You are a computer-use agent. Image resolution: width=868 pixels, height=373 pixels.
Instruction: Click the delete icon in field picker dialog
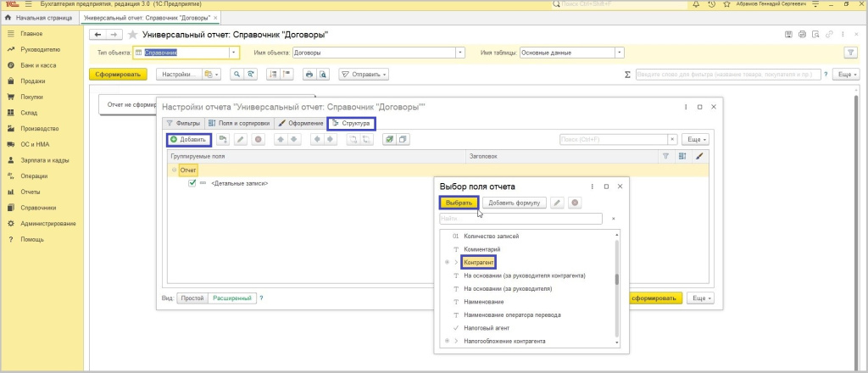pyautogui.click(x=575, y=203)
